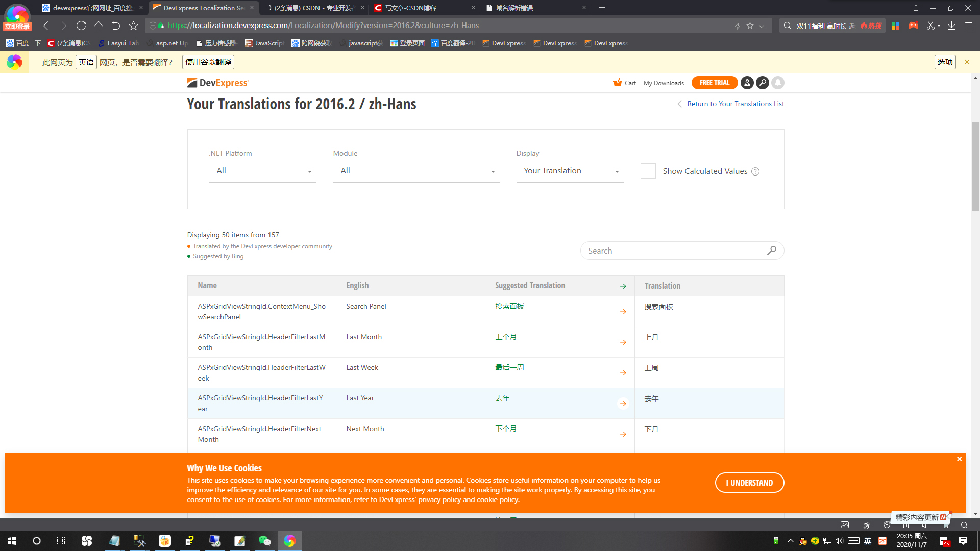The image size is (980, 551).
Task: Open the My Downloads link
Action: 664,83
